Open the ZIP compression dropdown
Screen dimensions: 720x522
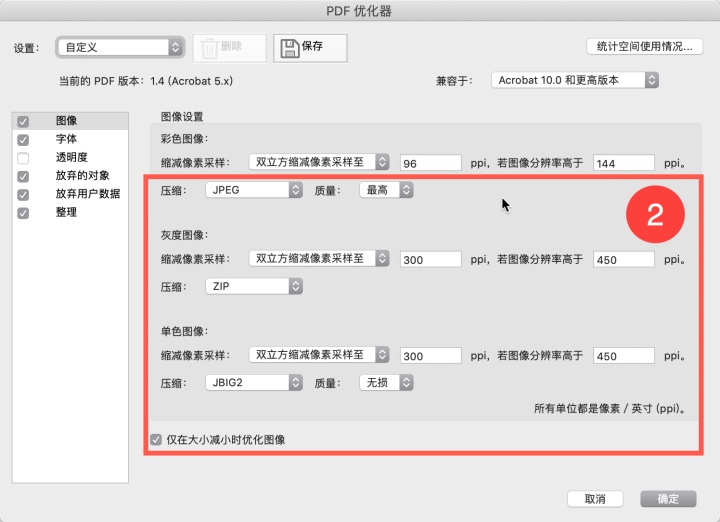coord(254,286)
